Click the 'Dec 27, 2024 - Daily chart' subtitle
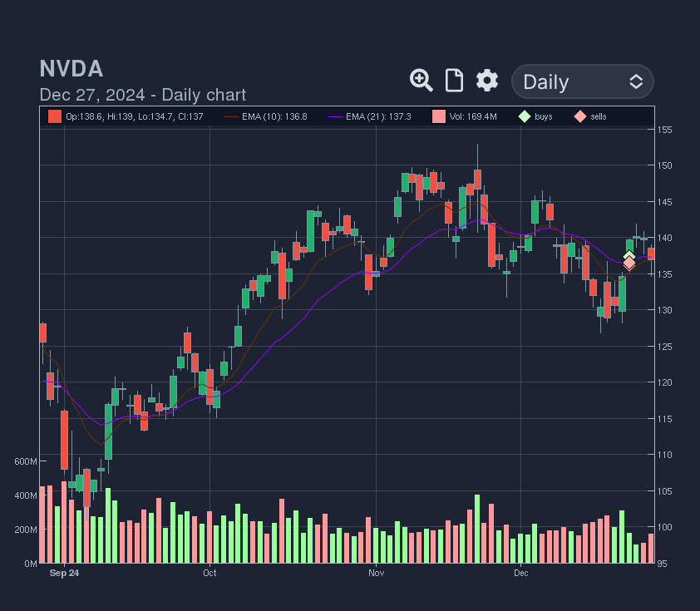The image size is (700, 611). pos(143,95)
